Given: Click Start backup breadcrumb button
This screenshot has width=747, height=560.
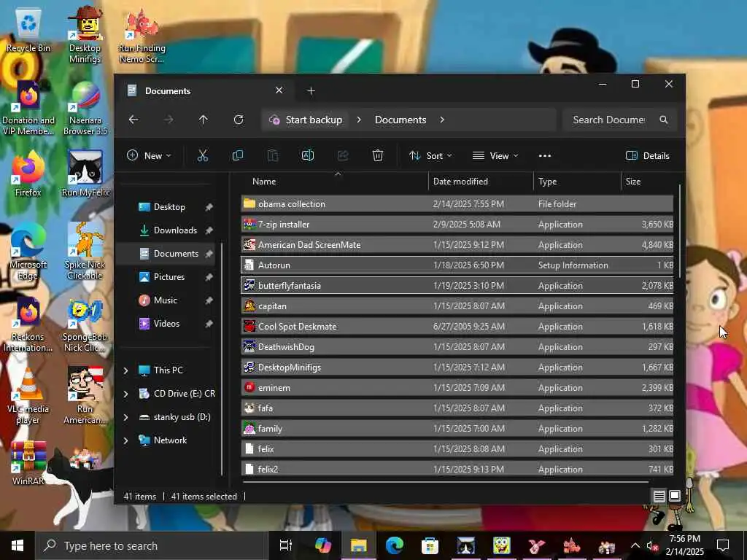Looking at the screenshot, I should (306, 120).
